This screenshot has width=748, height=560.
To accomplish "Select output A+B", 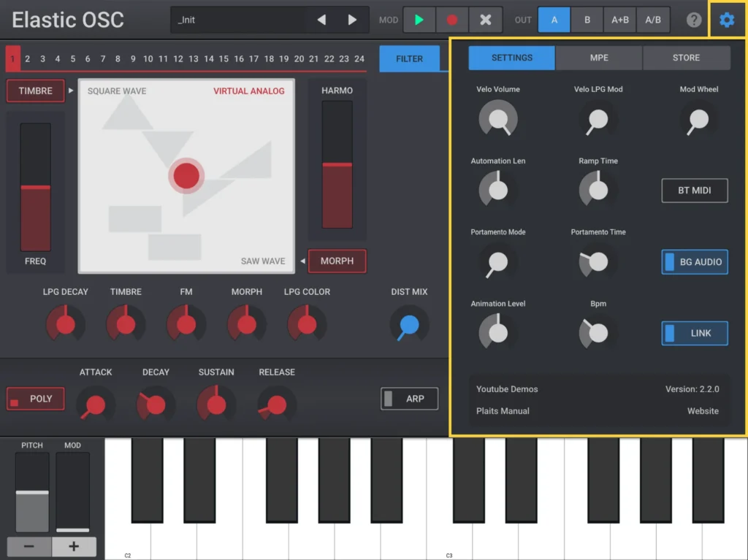I will coord(619,20).
